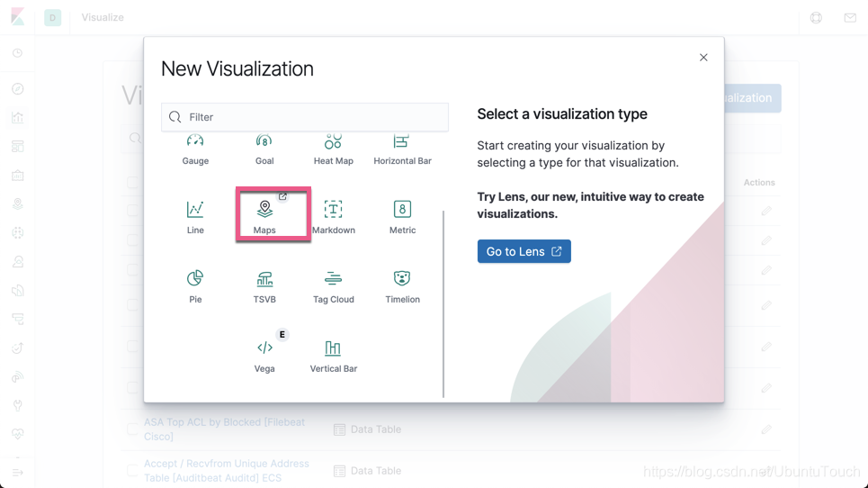Screen dimensions: 868x488
Task: Open Canvas icon in sidebar
Action: (18, 175)
